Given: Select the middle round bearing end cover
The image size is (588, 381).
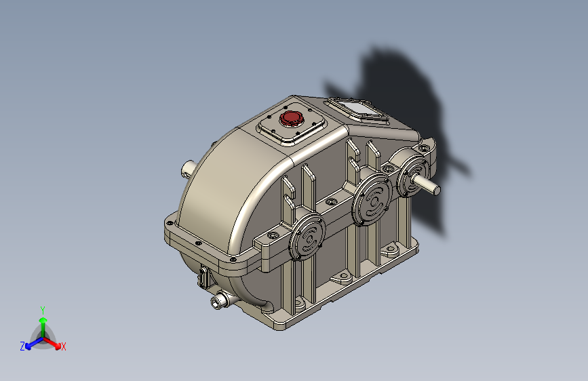Looking at the screenshot, I should pos(373,200).
